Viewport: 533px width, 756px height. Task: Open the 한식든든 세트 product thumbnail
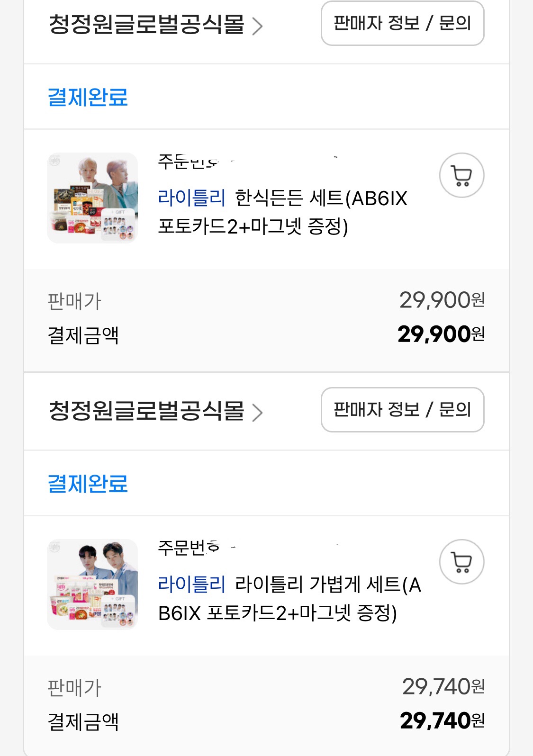click(92, 198)
